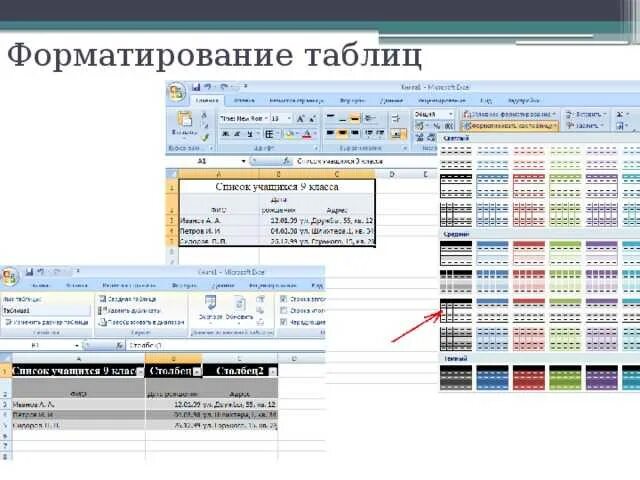Click the Middle Align icon
The width and height of the screenshot is (640, 480).
(343, 118)
